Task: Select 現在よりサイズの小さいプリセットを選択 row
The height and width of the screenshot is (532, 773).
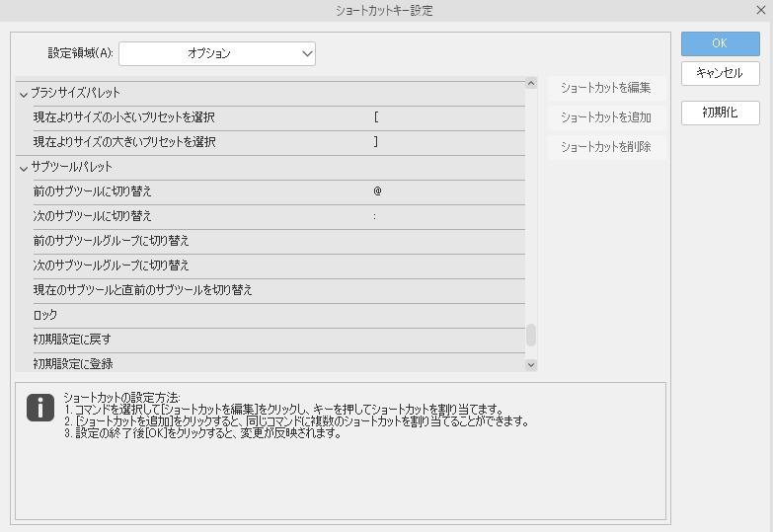Action: point(278,118)
